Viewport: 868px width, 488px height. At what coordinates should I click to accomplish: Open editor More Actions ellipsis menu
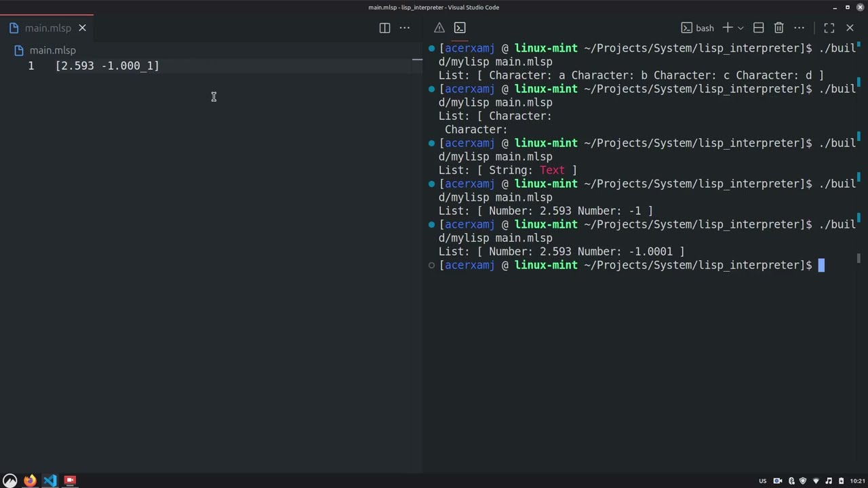(x=405, y=28)
